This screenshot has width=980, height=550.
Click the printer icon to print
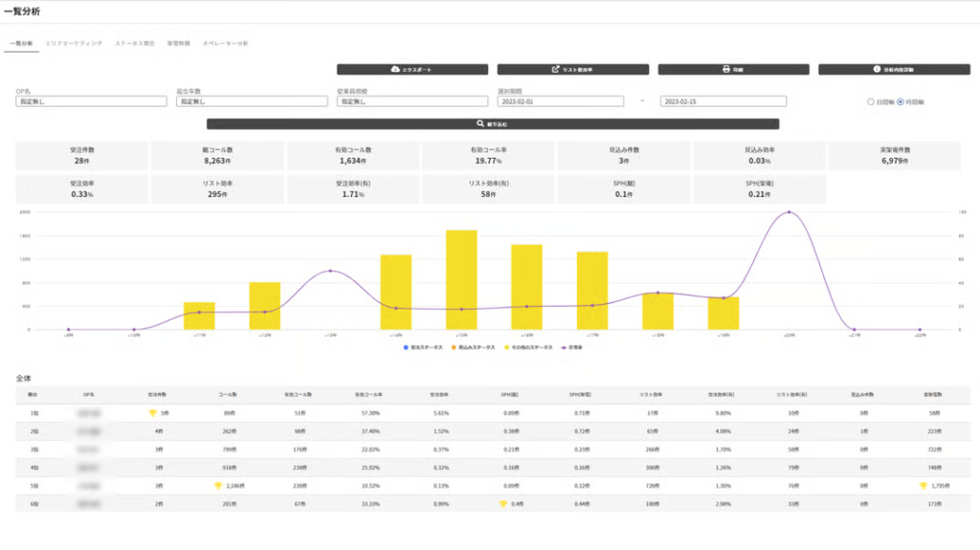[726, 70]
